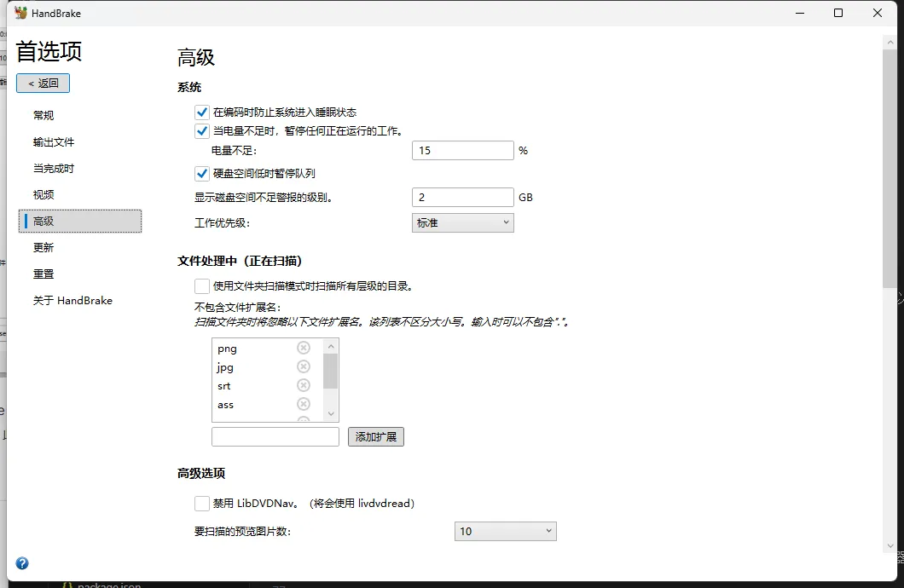Enable 禁用 LibDVDNav checkbox
The height and width of the screenshot is (588, 904).
[x=202, y=504]
